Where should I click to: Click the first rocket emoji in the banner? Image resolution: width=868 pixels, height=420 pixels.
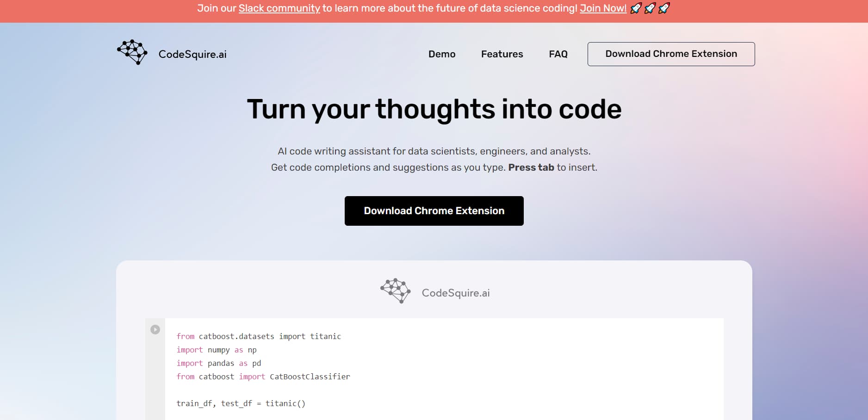[x=636, y=8]
